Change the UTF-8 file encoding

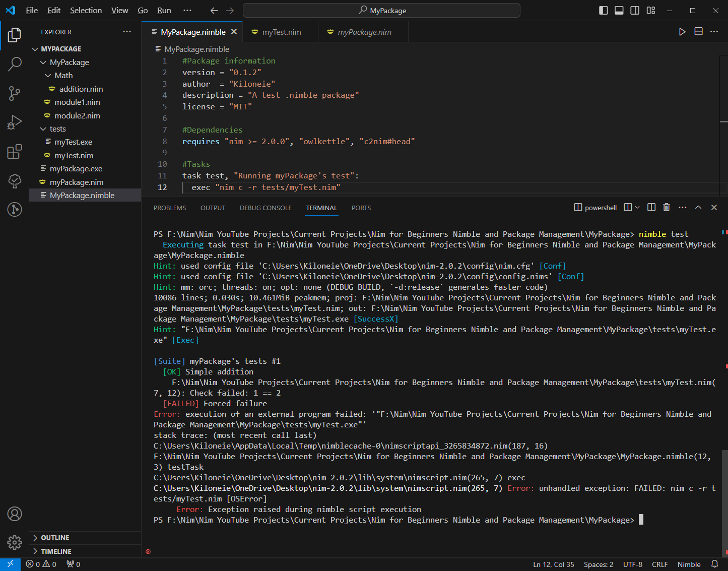click(x=633, y=564)
